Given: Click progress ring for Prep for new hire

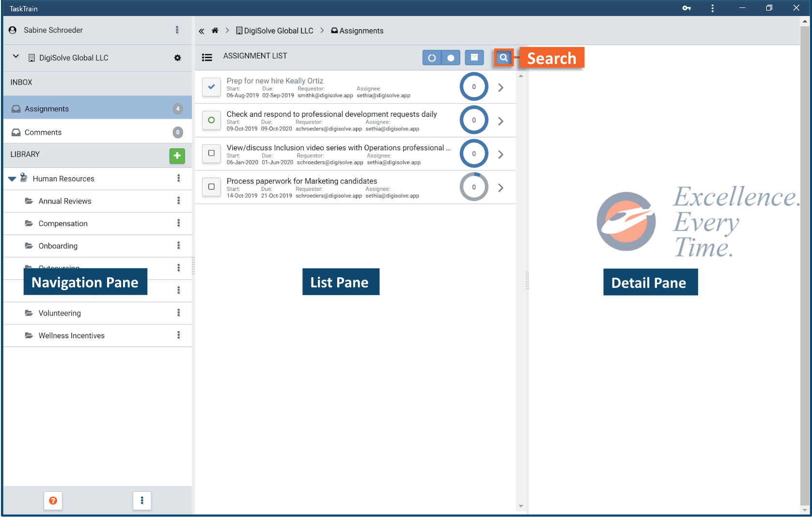Looking at the screenshot, I should pyautogui.click(x=474, y=87).
